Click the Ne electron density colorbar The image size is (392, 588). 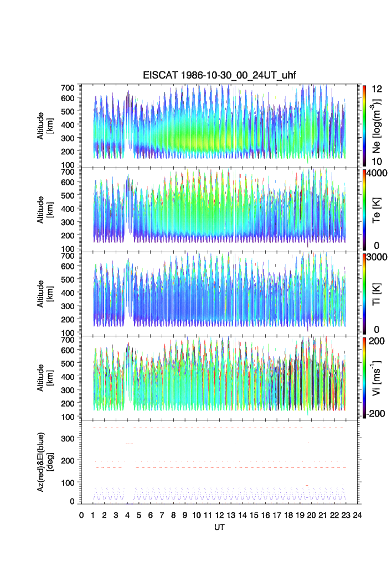click(x=364, y=124)
